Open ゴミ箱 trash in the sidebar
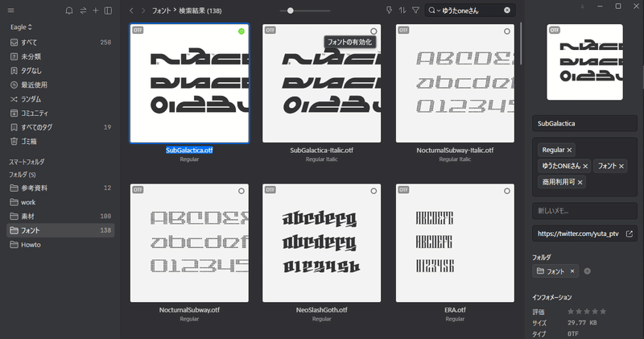The height and width of the screenshot is (339, 644). [60, 142]
